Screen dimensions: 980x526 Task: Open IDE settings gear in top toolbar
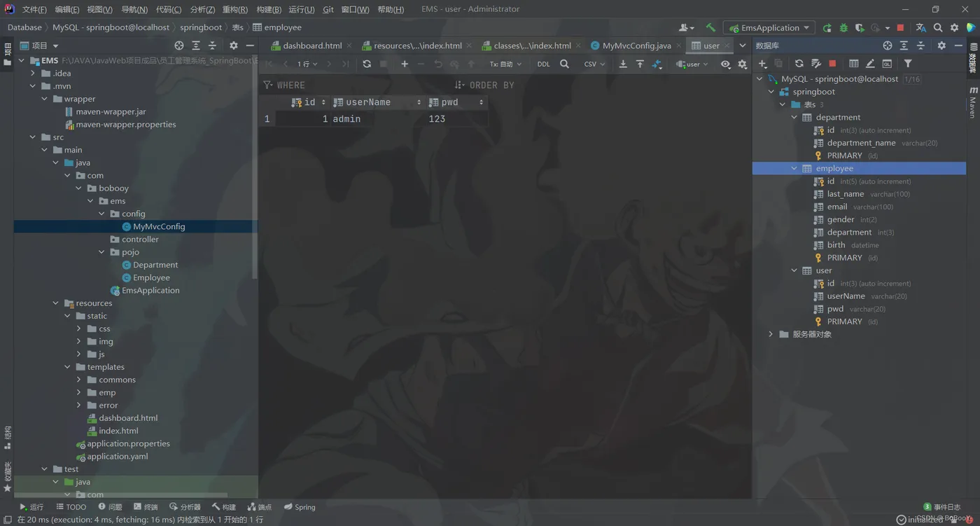(955, 28)
